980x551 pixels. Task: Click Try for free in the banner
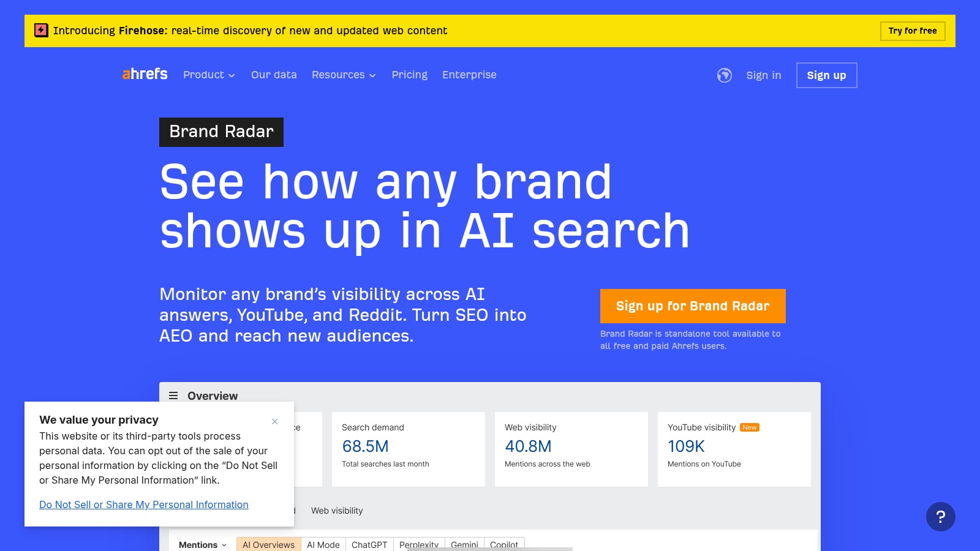913,31
